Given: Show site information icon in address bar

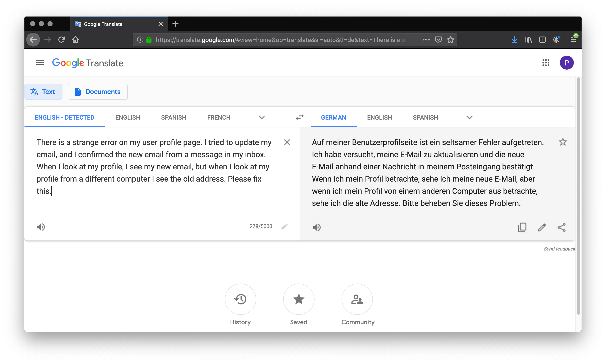Looking at the screenshot, I should coord(140,40).
